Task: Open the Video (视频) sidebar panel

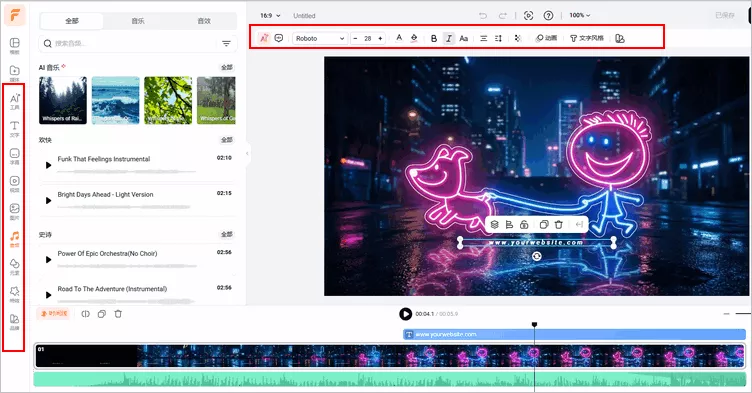Action: point(14,184)
